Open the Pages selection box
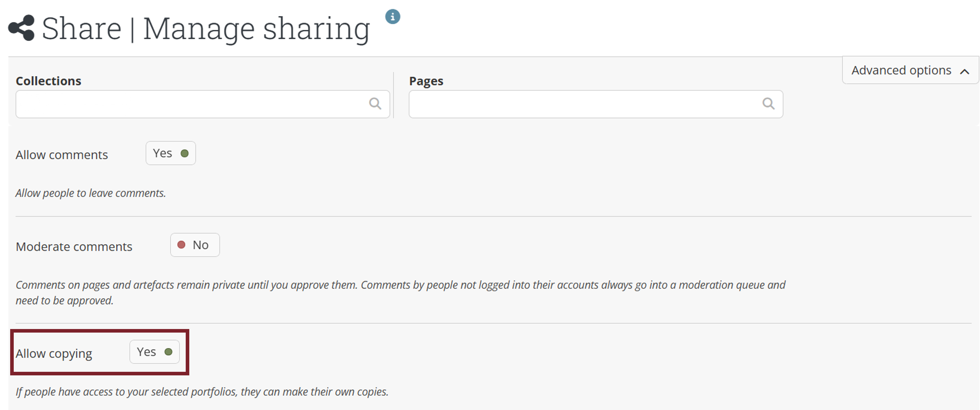This screenshot has width=980, height=410. 582,104
